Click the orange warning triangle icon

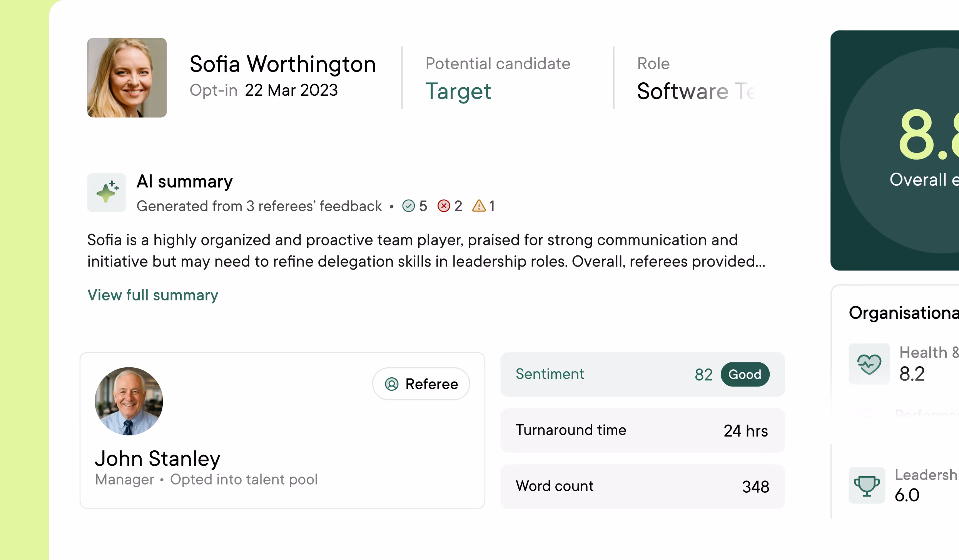point(479,206)
